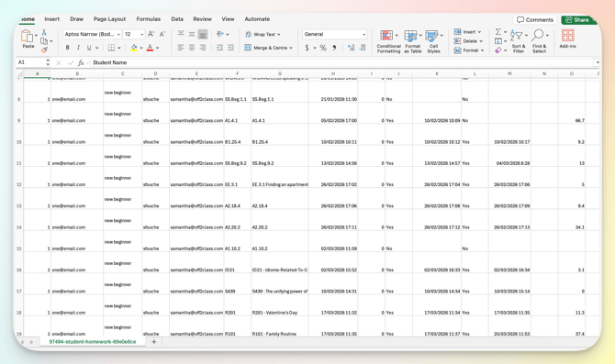Switch to the Draw tab

coord(76,19)
